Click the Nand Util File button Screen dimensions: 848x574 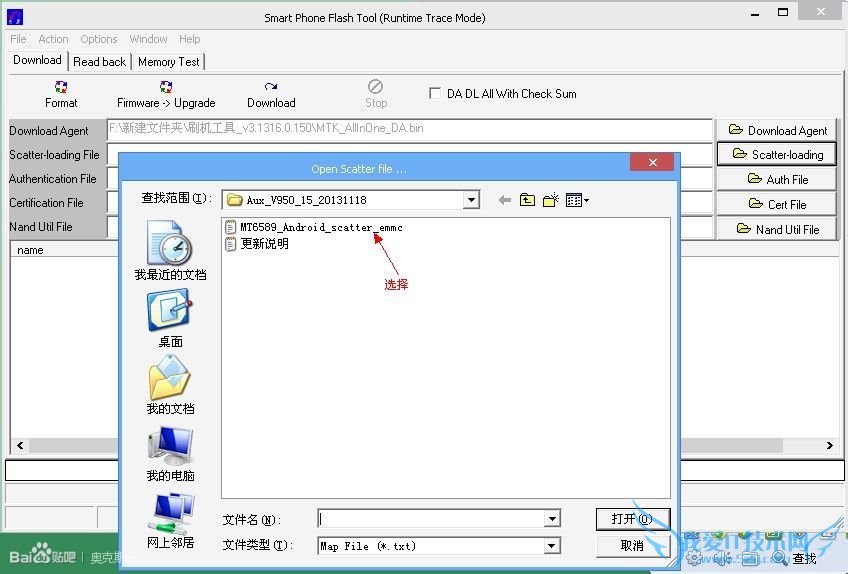777,229
